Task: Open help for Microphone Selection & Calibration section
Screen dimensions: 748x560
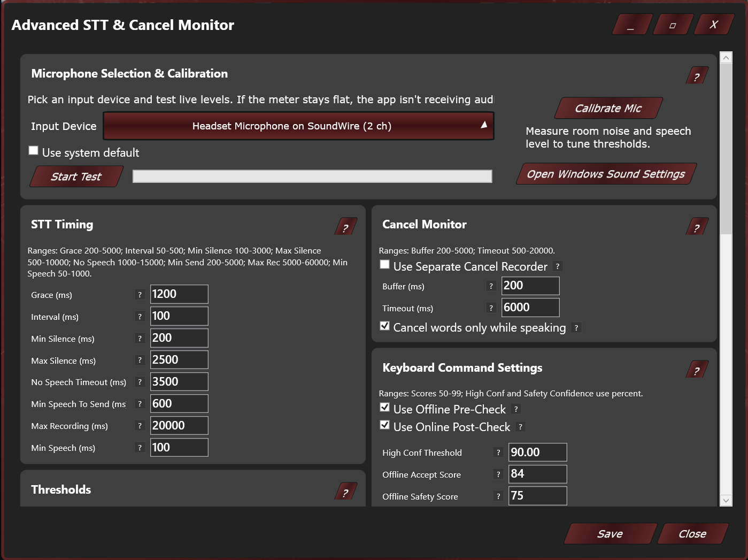Action: pyautogui.click(x=697, y=76)
